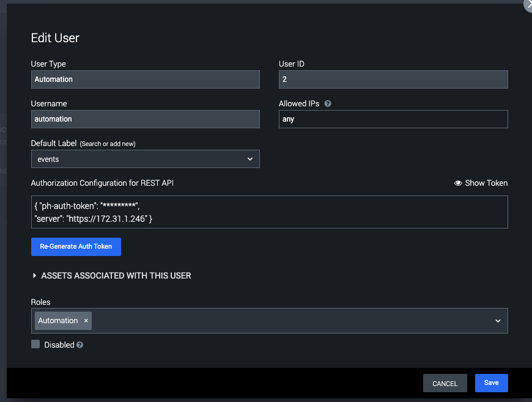Click the Allowed IPs help icon

(x=328, y=103)
